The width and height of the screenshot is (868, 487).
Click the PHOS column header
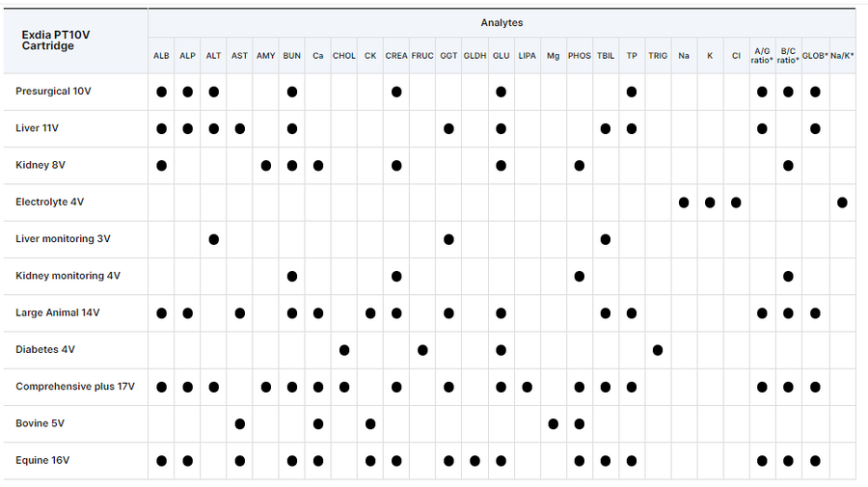[579, 56]
